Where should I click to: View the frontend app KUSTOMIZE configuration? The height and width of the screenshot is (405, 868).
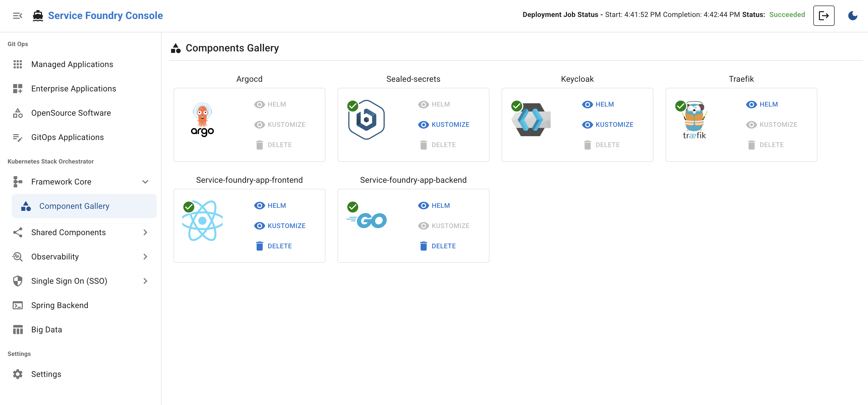point(280,226)
